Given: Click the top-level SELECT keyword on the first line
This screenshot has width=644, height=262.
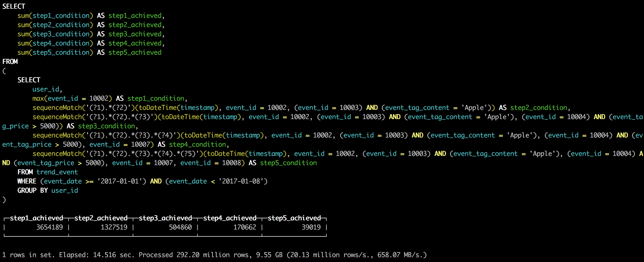Looking at the screenshot, I should click(14, 6).
